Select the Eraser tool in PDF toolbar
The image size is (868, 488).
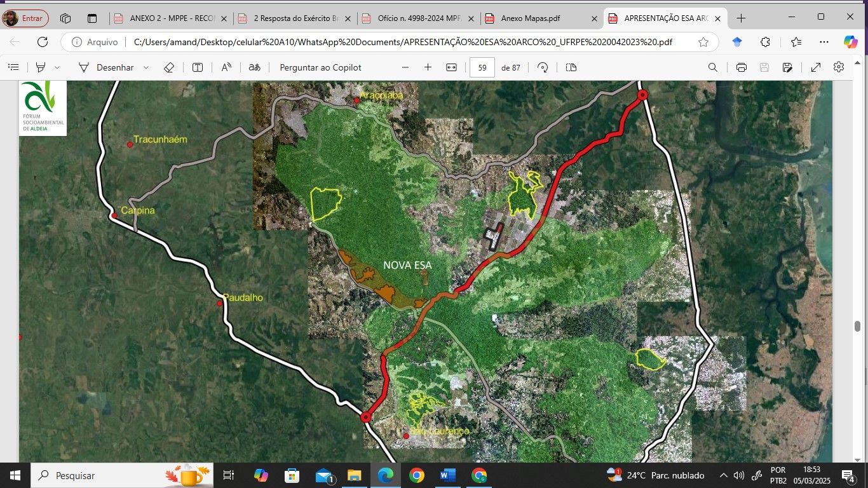tap(169, 67)
